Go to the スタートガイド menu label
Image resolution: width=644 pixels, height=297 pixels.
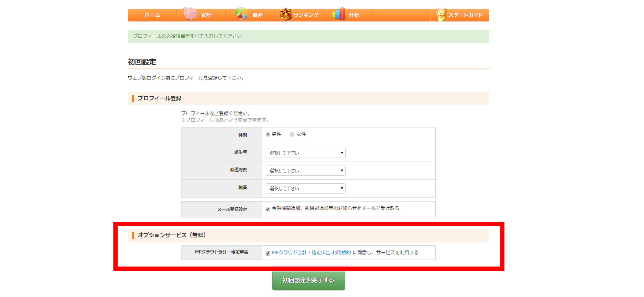click(x=465, y=15)
